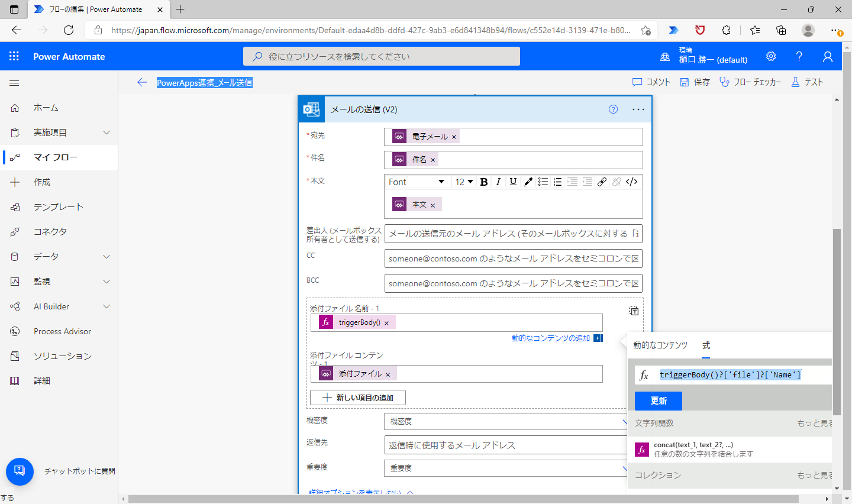Open the environment selector icon
The height and width of the screenshot is (504, 852).
665,57
